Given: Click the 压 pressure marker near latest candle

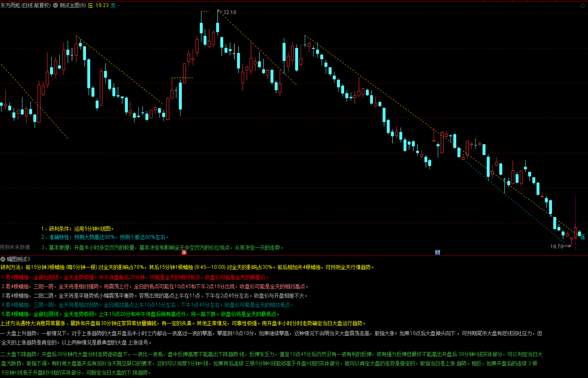Looking at the screenshot, I should point(583,237).
